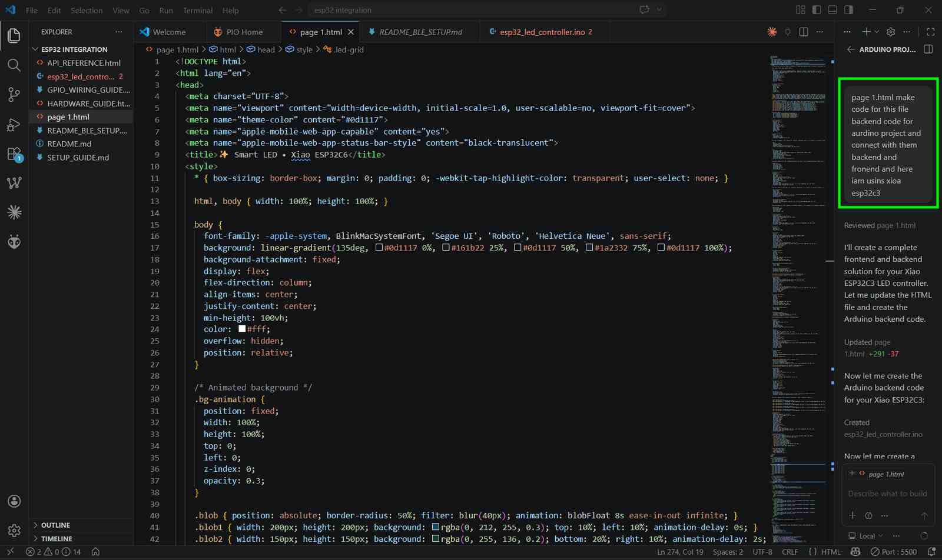Open the Local environment dropdown

[x=866, y=536]
